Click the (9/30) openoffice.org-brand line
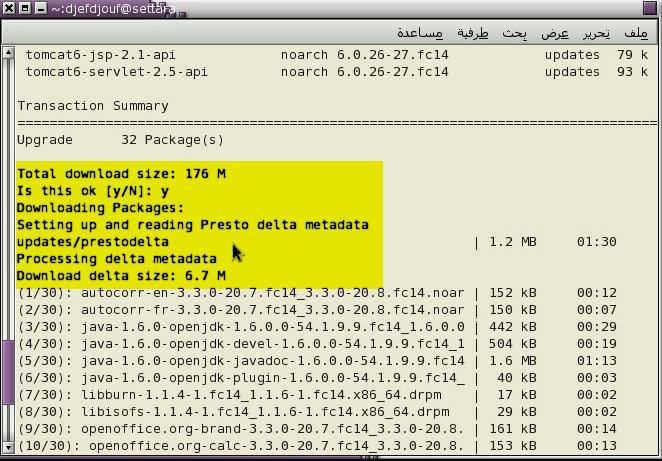The image size is (662, 461). pos(317,429)
